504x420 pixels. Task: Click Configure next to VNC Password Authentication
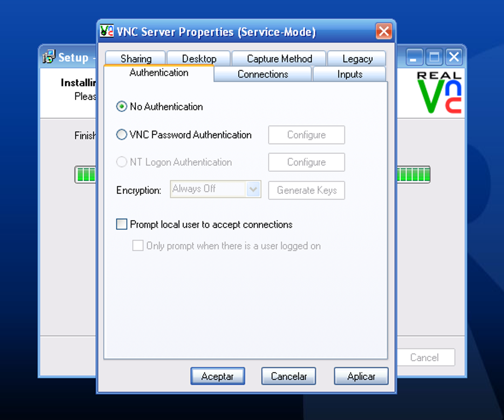tap(306, 135)
